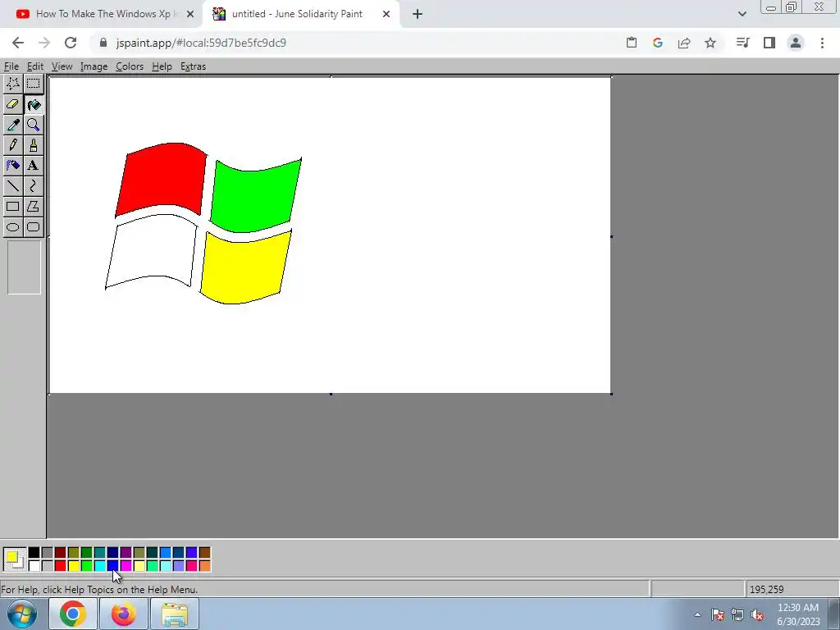The image size is (840, 630).
Task: Click the Google icon in address bar
Action: click(x=658, y=43)
